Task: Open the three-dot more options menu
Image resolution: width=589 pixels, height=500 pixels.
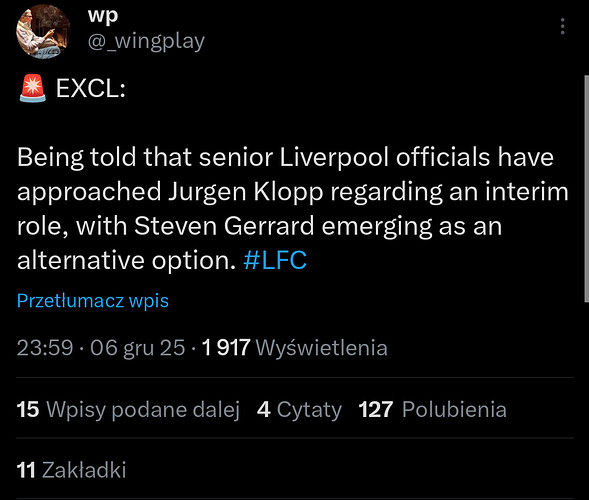Action: point(562,26)
